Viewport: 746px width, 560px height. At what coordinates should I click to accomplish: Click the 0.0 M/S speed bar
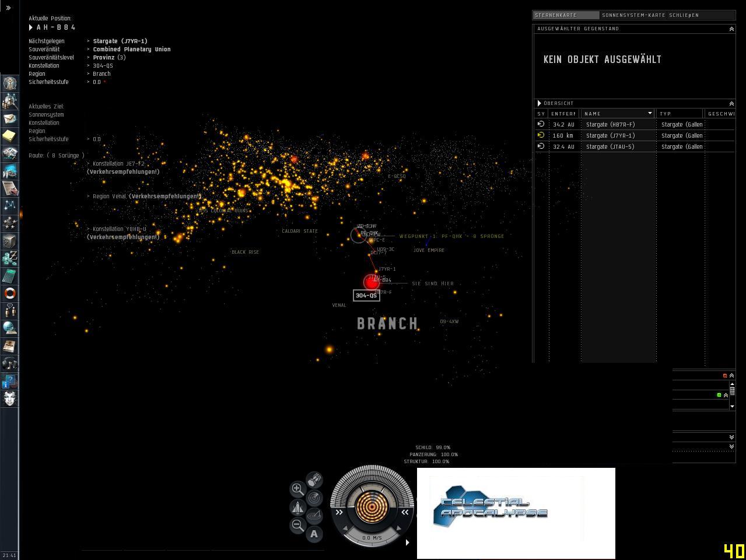[x=372, y=538]
